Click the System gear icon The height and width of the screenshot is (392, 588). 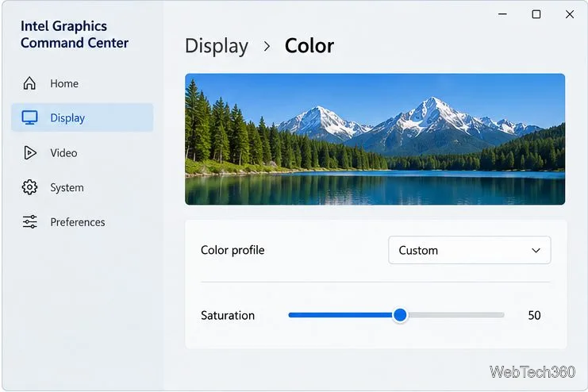[x=29, y=187]
